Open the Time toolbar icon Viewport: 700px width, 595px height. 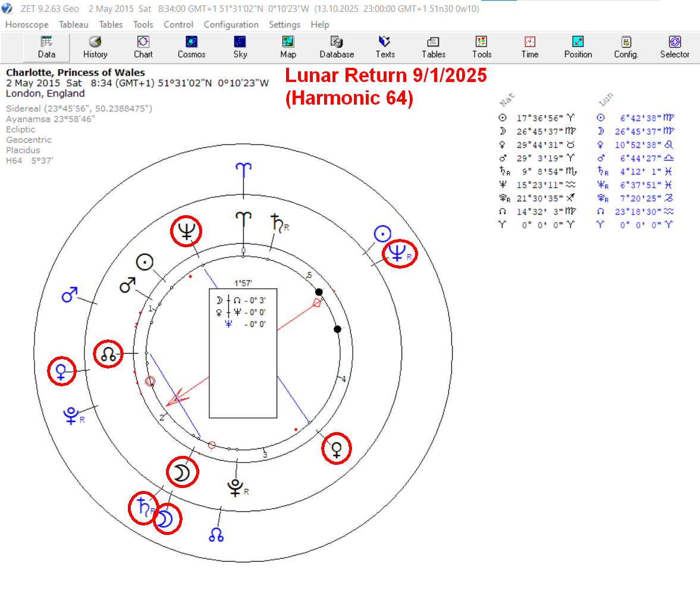tap(529, 48)
